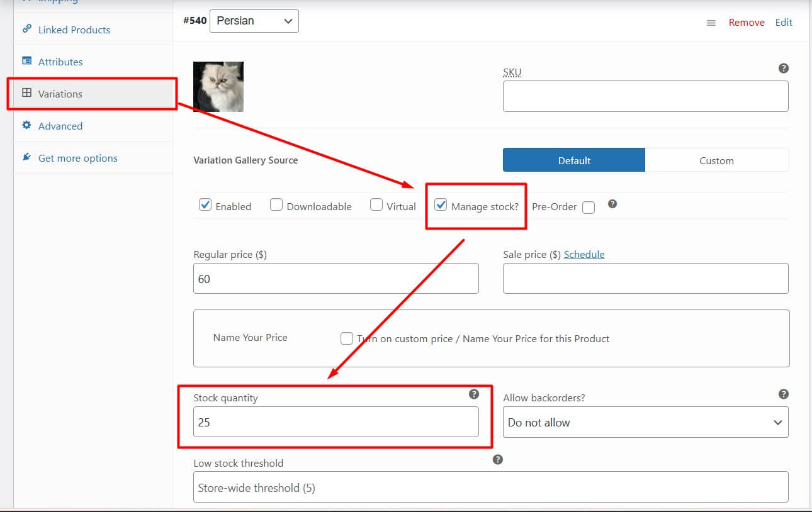
Task: Click the red Remove link
Action: tap(747, 23)
